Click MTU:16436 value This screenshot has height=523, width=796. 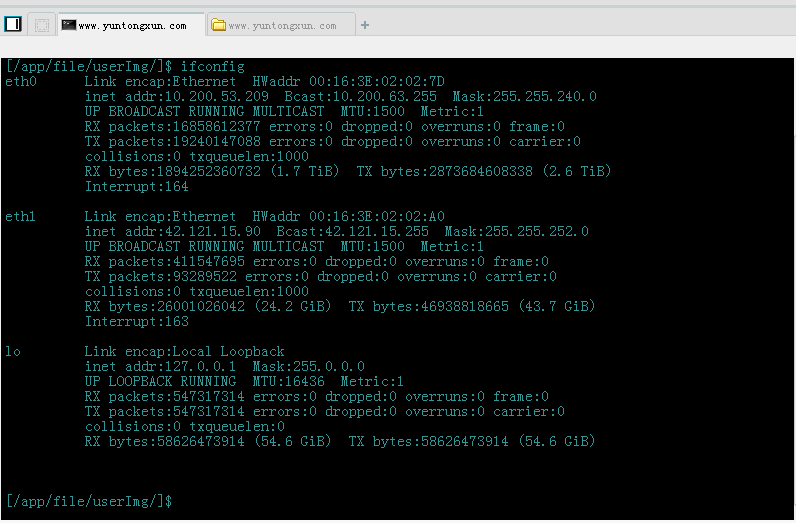288,381
